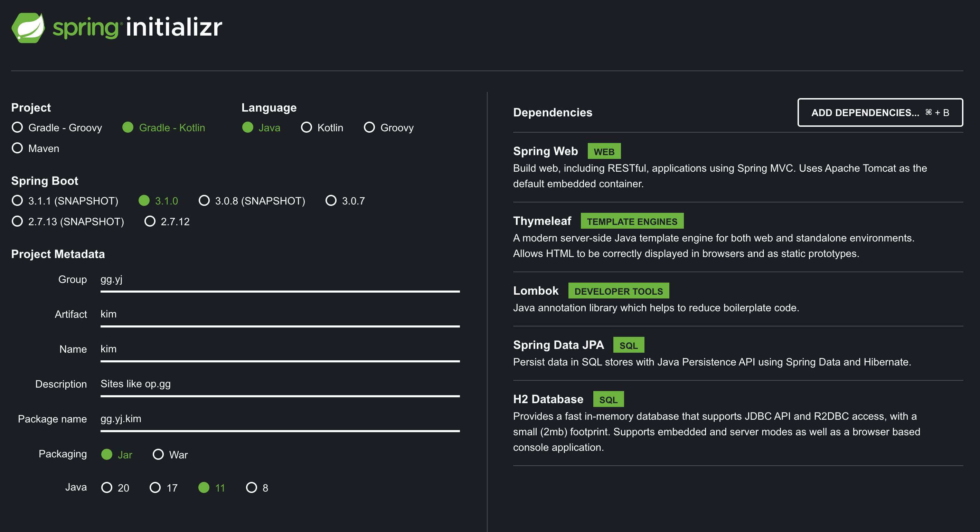The height and width of the screenshot is (532, 980).
Task: Click the Lombok dependency title
Action: coord(536,291)
